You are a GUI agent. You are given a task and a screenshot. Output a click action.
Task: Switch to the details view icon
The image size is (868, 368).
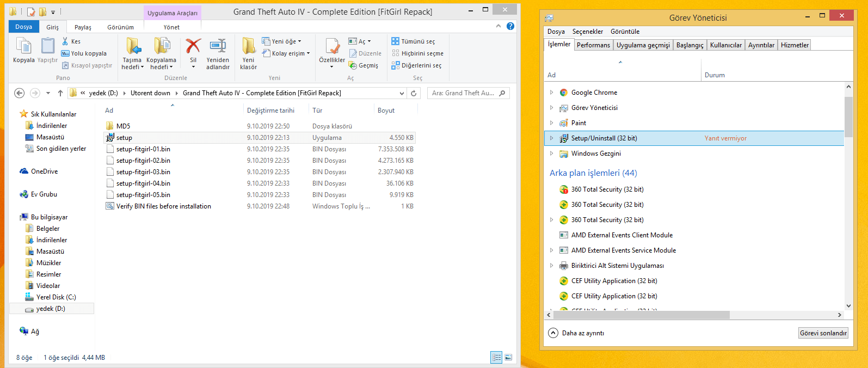(496, 357)
